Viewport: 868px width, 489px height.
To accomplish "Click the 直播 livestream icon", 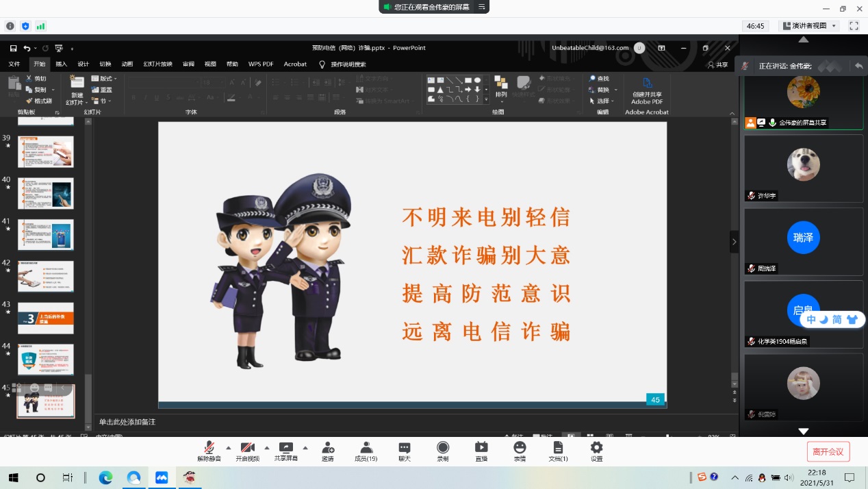I will [x=481, y=451].
